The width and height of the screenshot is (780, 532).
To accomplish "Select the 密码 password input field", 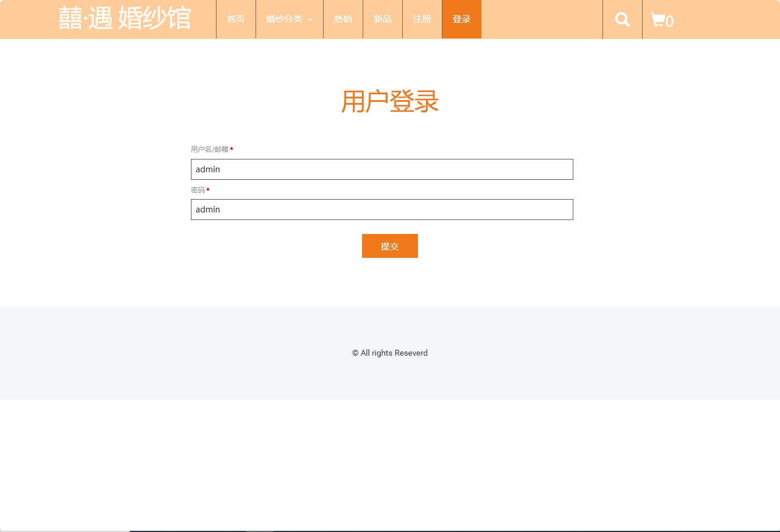I will point(382,209).
